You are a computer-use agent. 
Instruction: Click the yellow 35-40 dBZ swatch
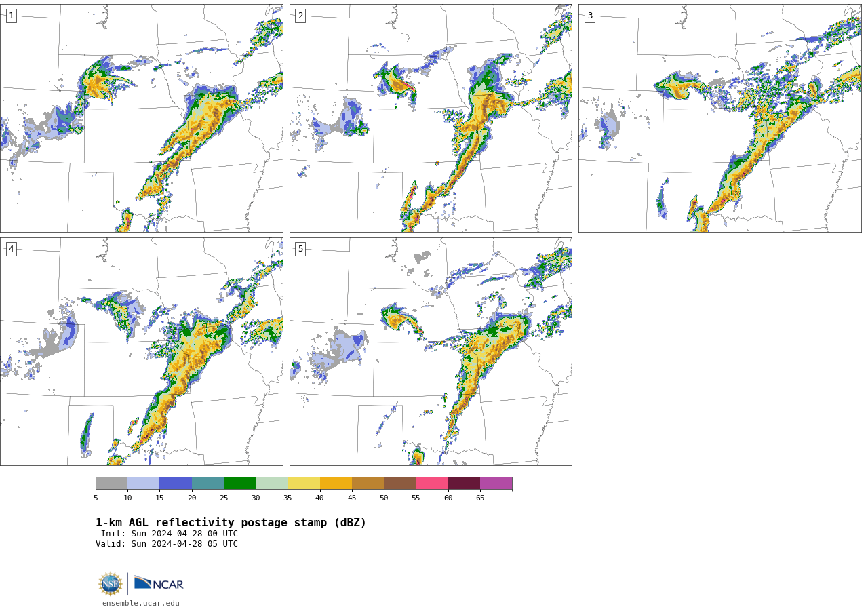(x=304, y=484)
